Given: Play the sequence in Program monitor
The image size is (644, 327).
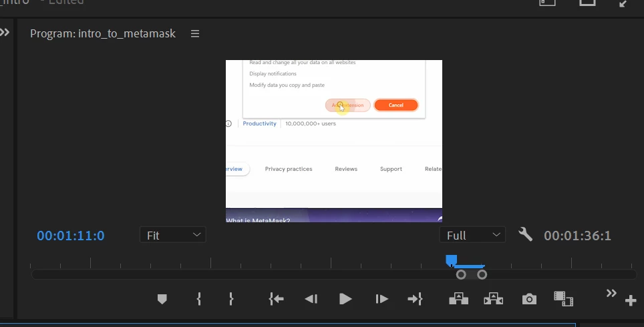Looking at the screenshot, I should [x=345, y=299].
